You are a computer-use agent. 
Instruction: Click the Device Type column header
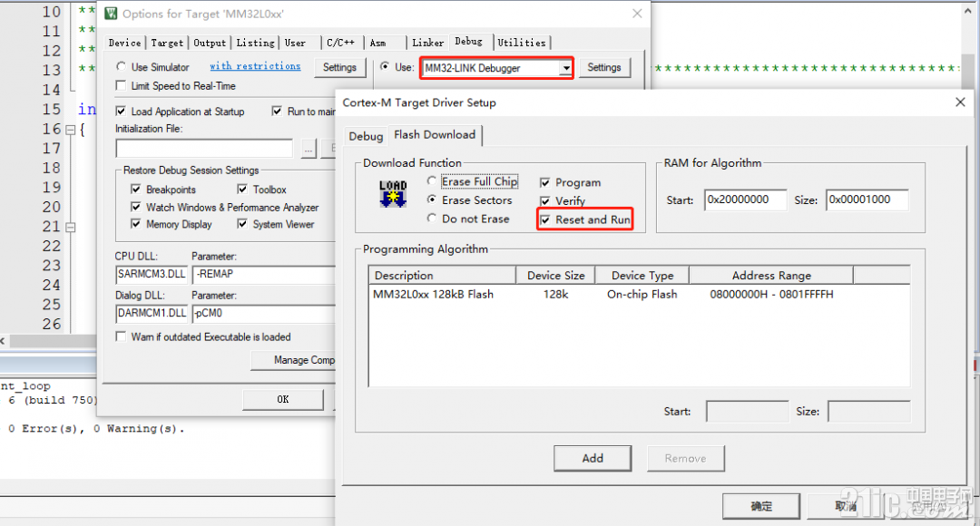coord(642,276)
